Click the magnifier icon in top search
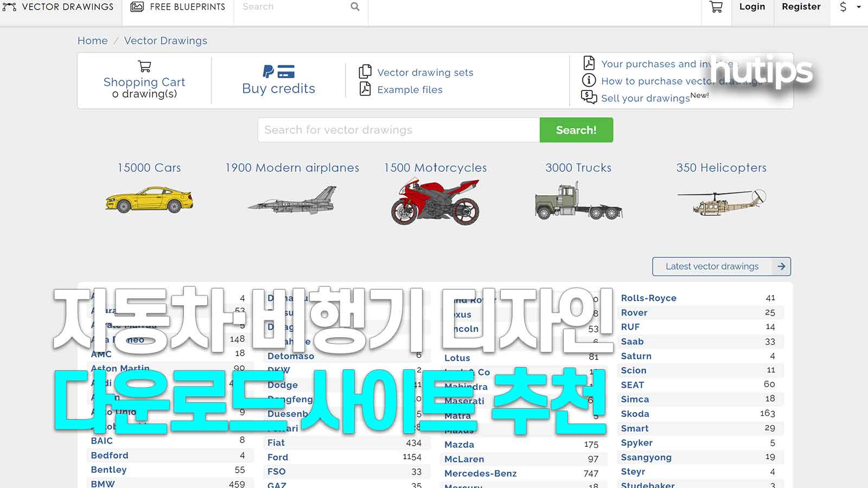The width and height of the screenshot is (868, 488). coord(355,7)
